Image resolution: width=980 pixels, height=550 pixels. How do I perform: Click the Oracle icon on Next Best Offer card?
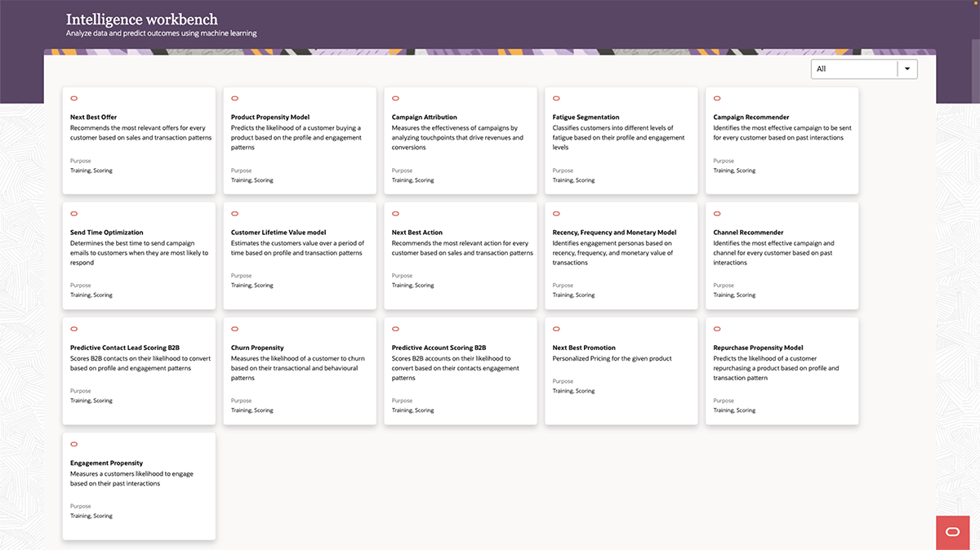(73, 99)
